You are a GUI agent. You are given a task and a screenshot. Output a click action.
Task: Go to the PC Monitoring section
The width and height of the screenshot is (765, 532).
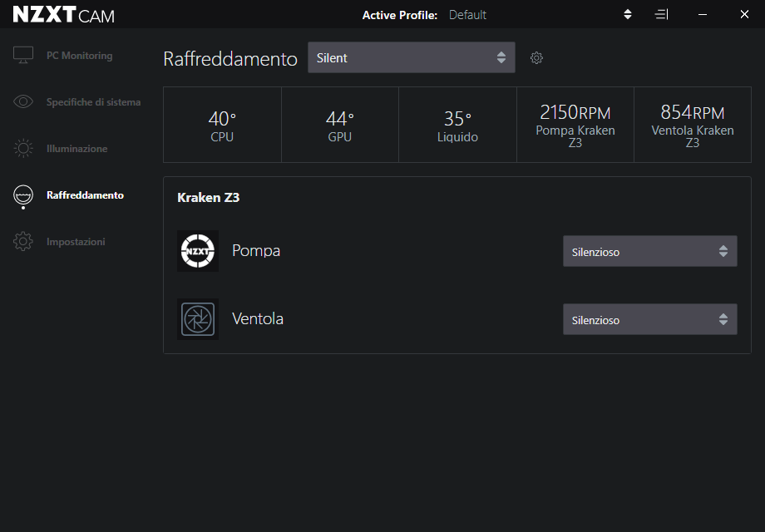click(x=79, y=56)
